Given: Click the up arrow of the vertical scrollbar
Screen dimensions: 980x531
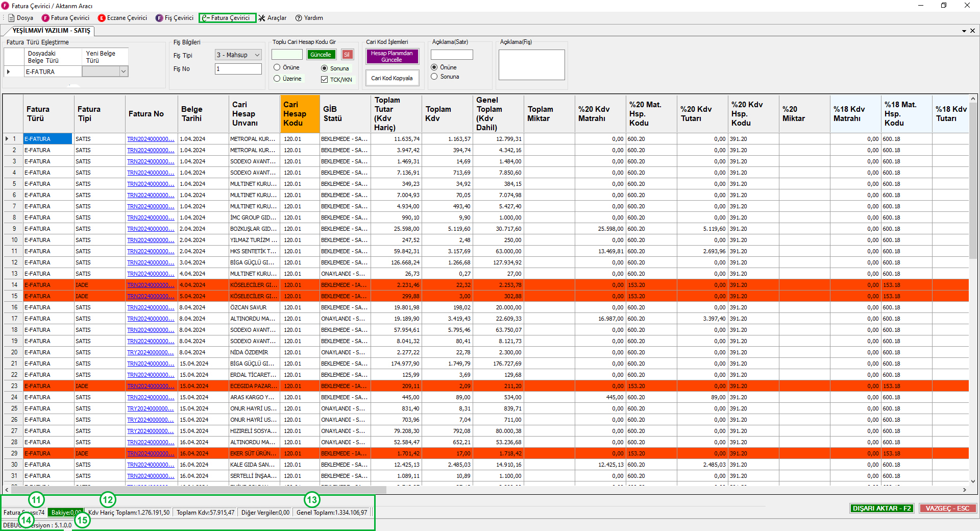Looking at the screenshot, I should click(973, 99).
